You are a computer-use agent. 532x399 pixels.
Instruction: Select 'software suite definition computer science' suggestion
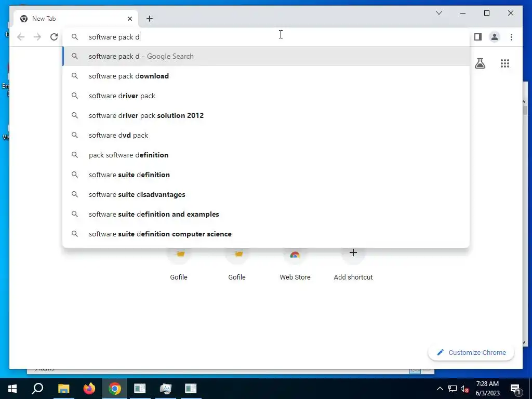(x=266, y=234)
